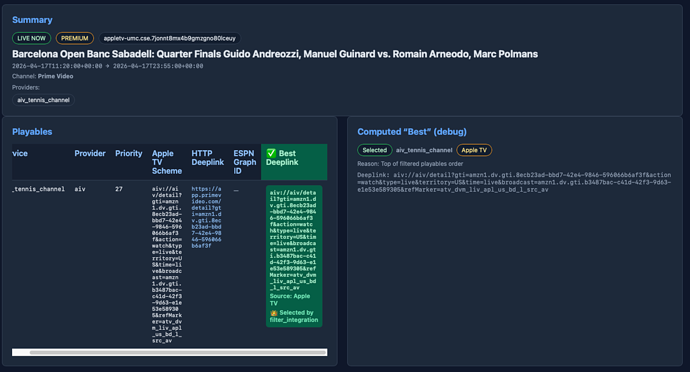
Task: Click the Selected badge in debug panel
Action: [x=374, y=150]
